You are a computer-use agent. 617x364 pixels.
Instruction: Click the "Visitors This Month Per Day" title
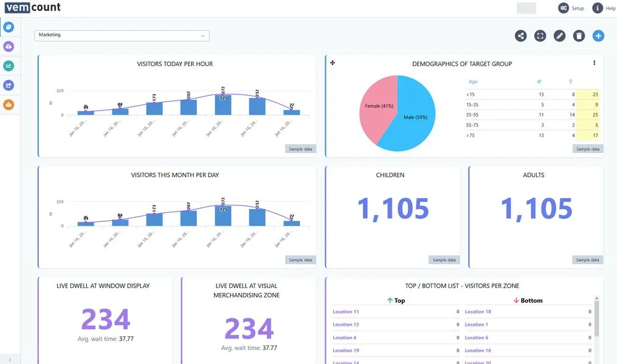pos(175,175)
